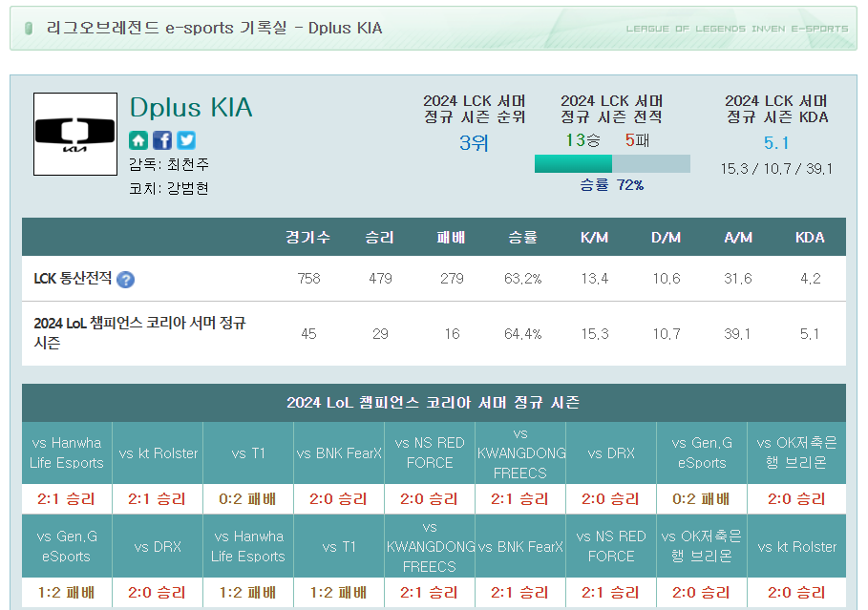868x610 pixels.
Task: Click the 15.3 / 10.7 / 39.1 stats text
Action: tap(776, 169)
